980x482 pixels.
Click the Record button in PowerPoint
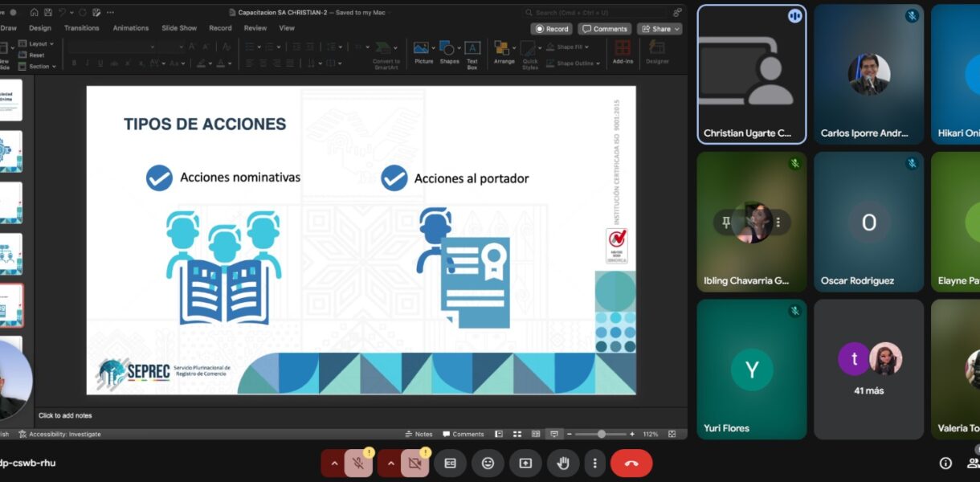[551, 29]
